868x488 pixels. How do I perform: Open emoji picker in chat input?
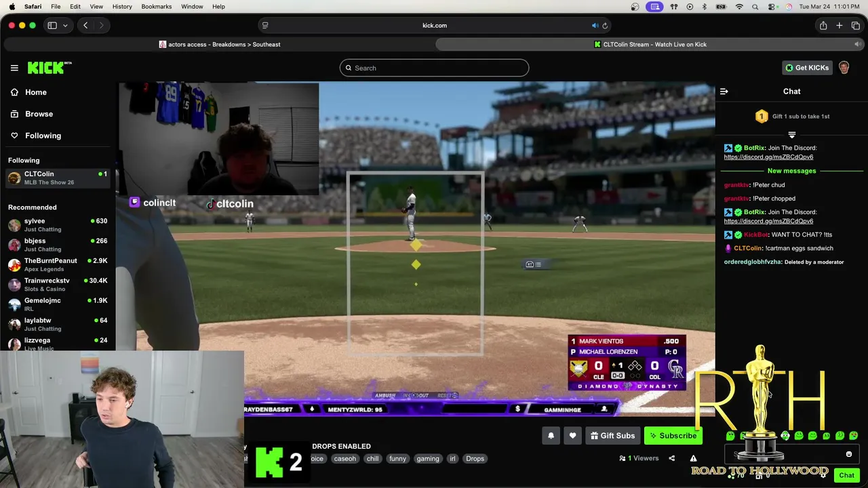click(848, 454)
